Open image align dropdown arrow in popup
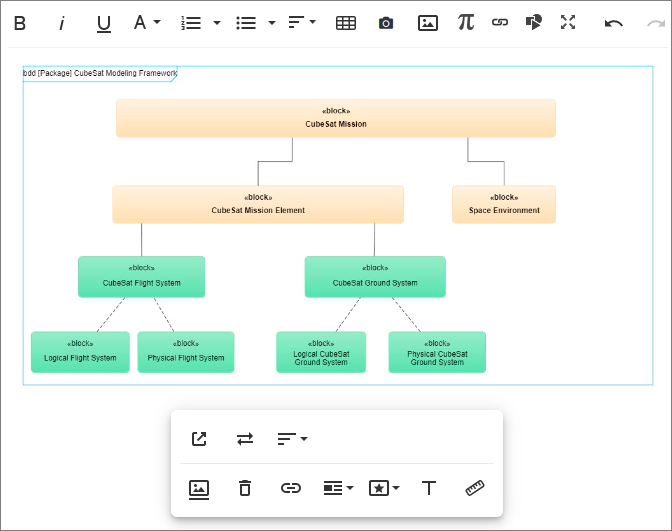The image size is (672, 531). coord(304,438)
